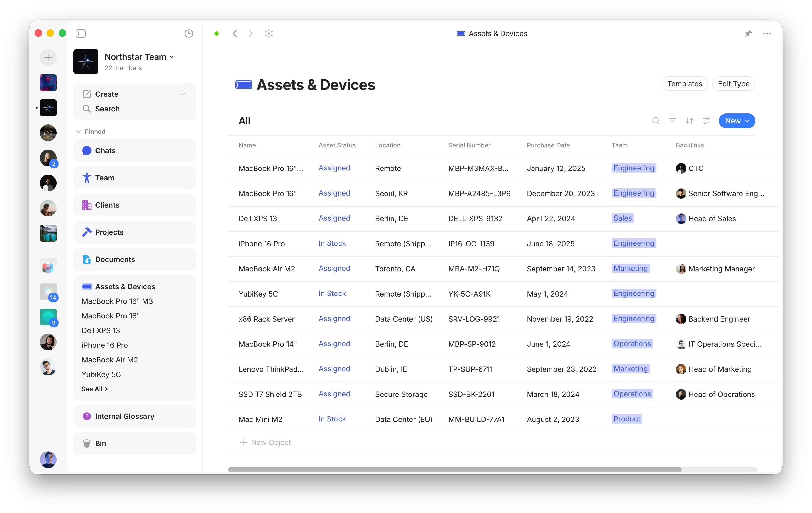Open the CTO backlink
The image size is (812, 513).
[690, 168]
